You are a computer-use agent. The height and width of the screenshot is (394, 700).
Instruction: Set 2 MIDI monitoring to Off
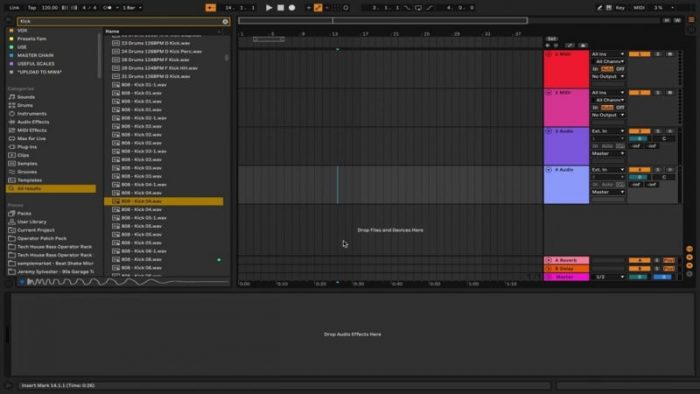click(x=620, y=108)
